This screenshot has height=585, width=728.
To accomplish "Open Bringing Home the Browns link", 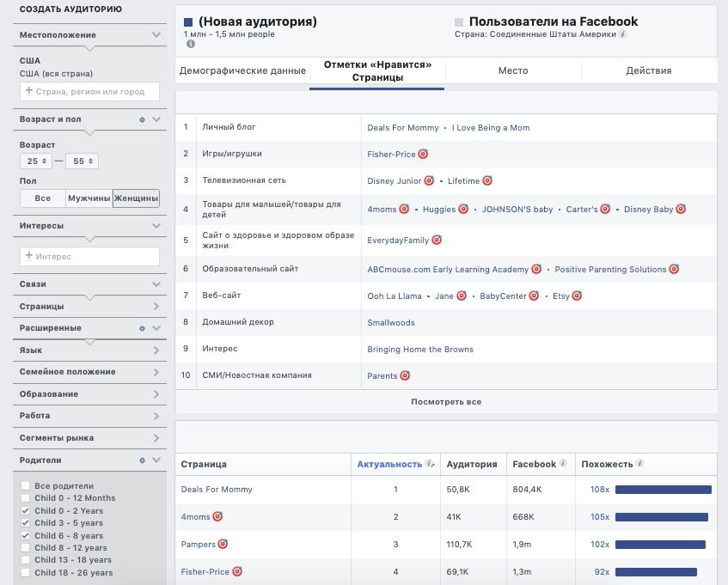I will tap(420, 349).
